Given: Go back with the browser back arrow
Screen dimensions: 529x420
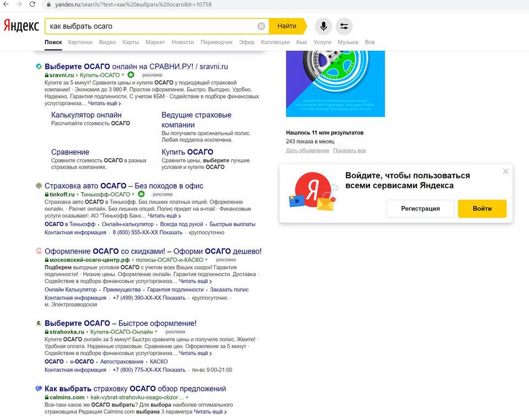Looking at the screenshot, I should point(6,4).
